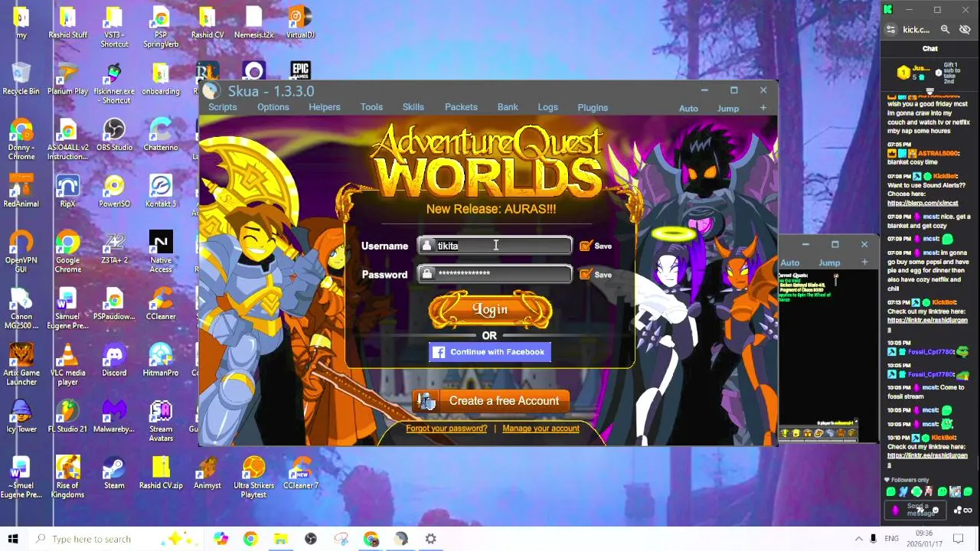Click the crossed-out eye icon in Kick window
980x551 pixels.
tap(965, 30)
